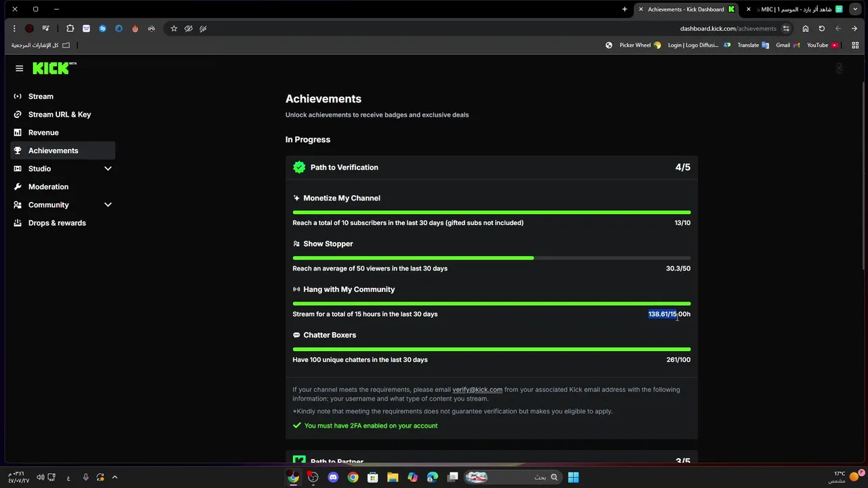
Task: Open the browser three-dot menu
Action: 14,28
